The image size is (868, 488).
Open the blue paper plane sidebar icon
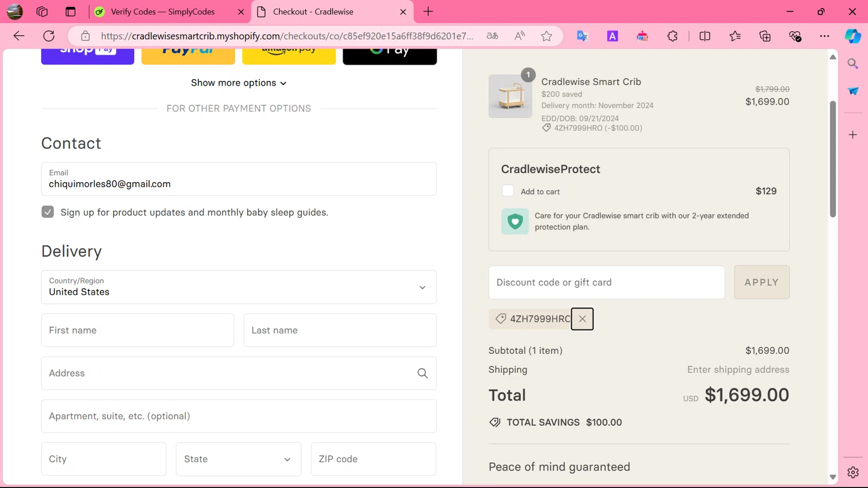[x=853, y=91]
